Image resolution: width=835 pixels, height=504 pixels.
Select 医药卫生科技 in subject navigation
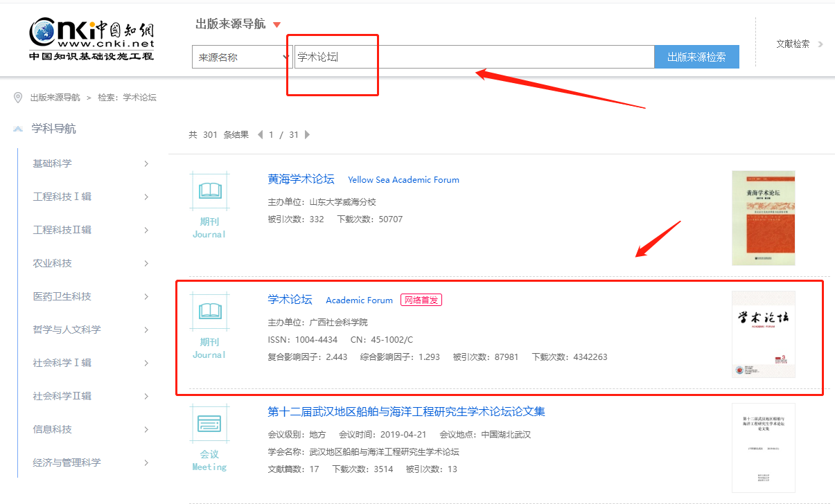[x=62, y=296]
